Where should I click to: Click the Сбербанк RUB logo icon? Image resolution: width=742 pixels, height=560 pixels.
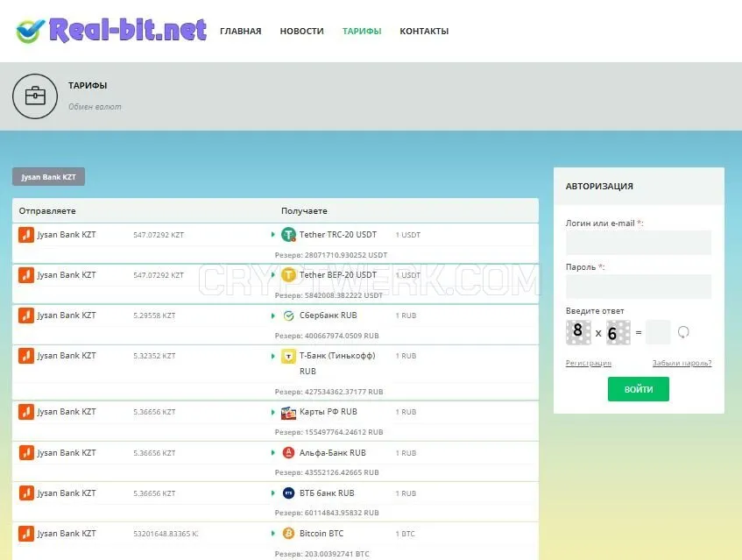[288, 315]
